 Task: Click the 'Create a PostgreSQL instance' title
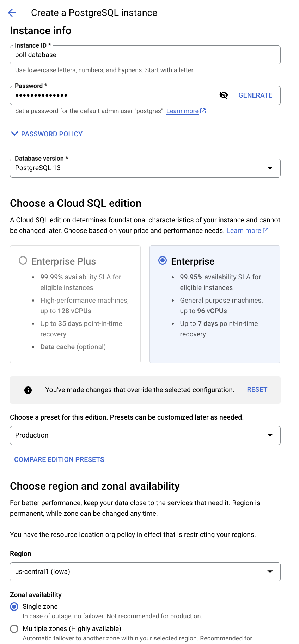coord(94,13)
